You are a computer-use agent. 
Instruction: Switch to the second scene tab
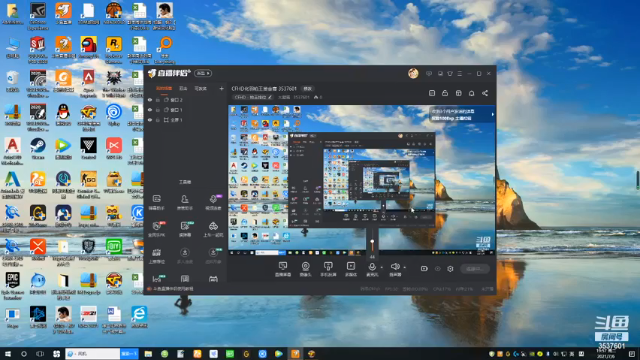point(183,88)
